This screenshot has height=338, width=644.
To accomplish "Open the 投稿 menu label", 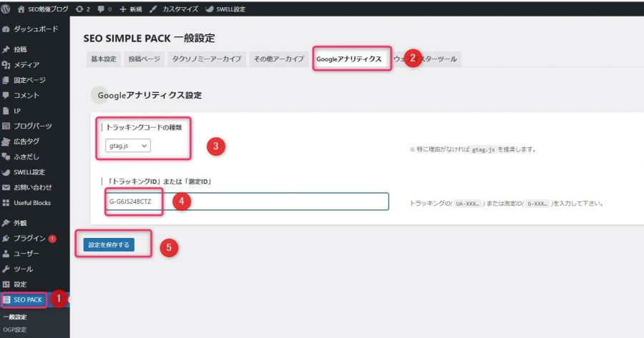I will [20, 49].
